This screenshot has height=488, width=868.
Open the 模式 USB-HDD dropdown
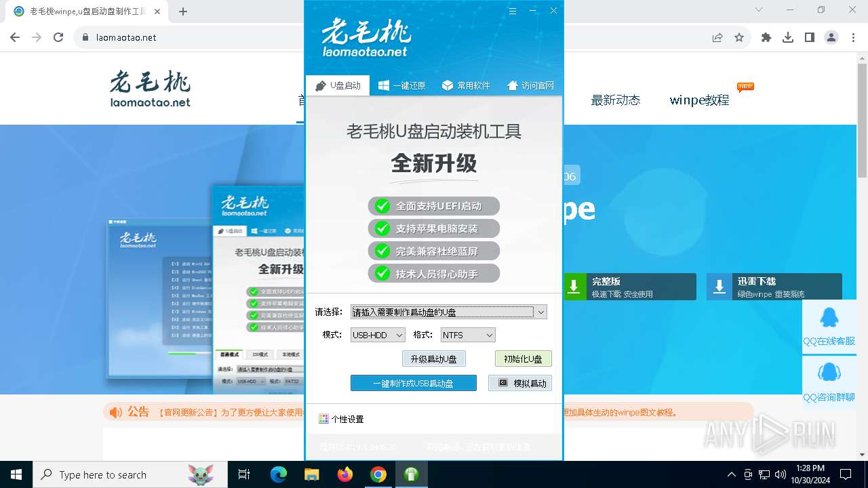[378, 335]
